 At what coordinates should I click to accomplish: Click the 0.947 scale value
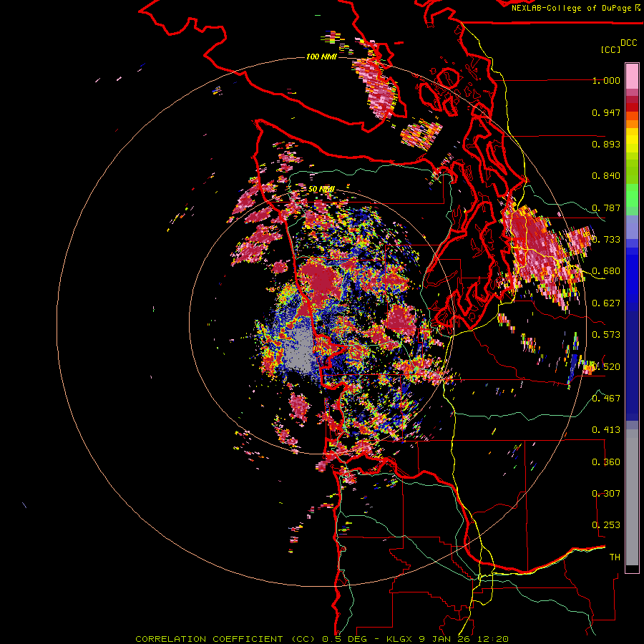point(606,112)
